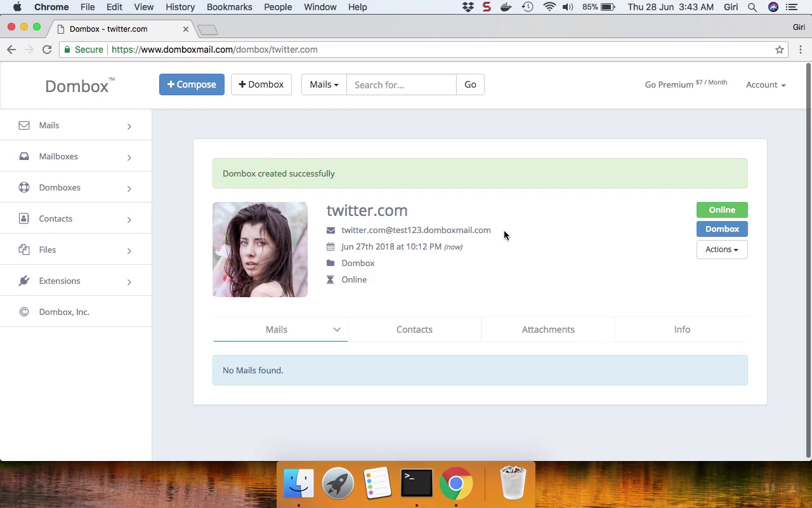Open Spotlight search in the menu bar
Screen dimensions: 812x508
click(752, 7)
